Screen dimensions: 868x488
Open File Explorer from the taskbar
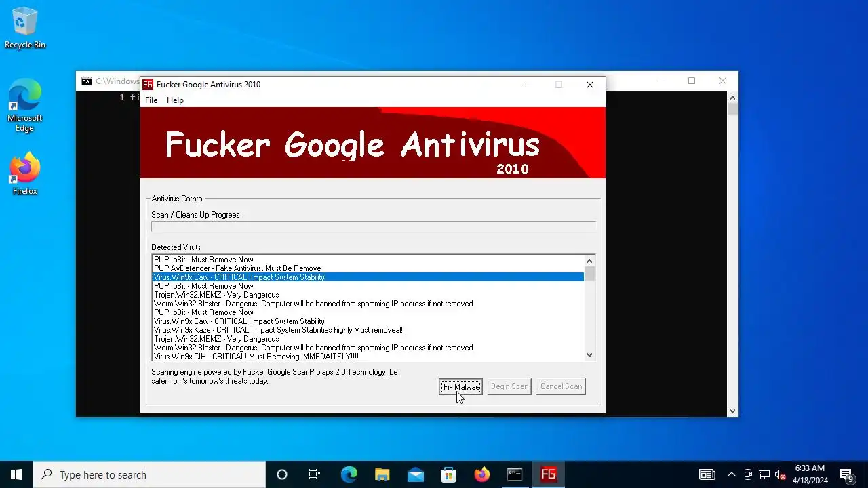[x=382, y=474]
